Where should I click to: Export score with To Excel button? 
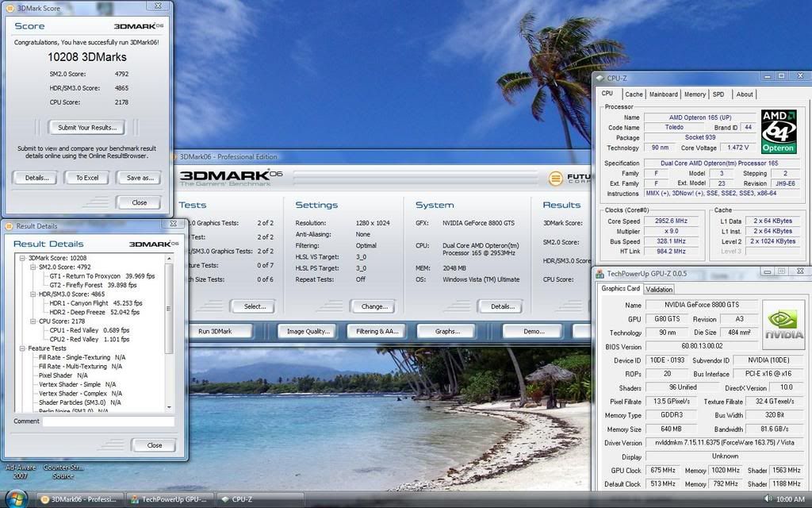[x=87, y=178]
